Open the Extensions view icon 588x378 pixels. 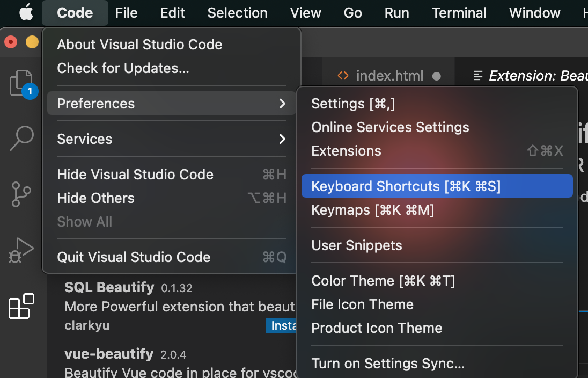(x=21, y=306)
